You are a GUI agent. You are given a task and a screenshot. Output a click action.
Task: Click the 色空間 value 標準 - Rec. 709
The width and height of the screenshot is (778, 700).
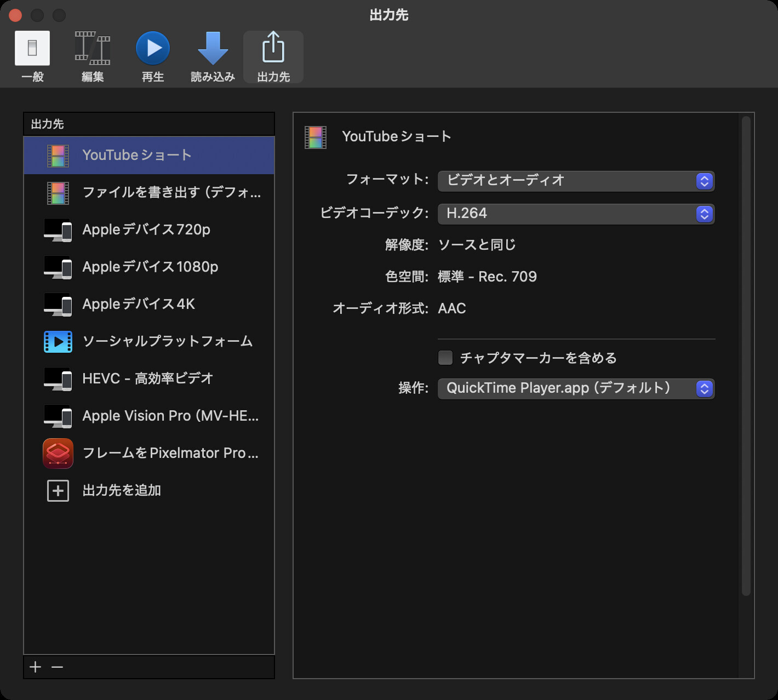487,277
